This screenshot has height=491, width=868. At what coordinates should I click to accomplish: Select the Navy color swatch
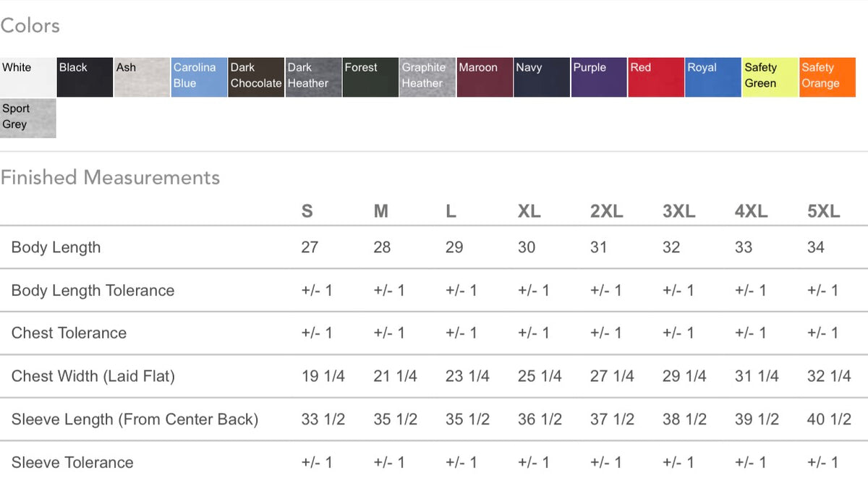tap(542, 77)
